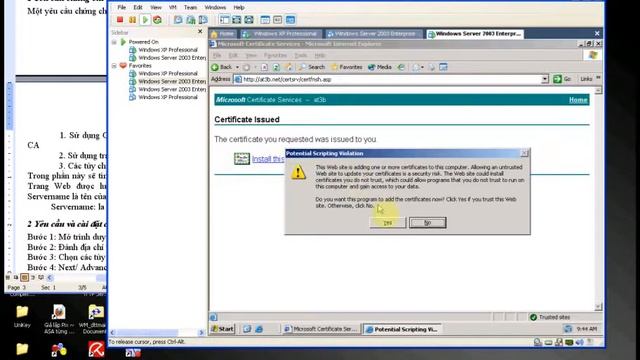The width and height of the screenshot is (640, 360).
Task: Open the IE address bar dropdown arrow
Action: coord(545,79)
